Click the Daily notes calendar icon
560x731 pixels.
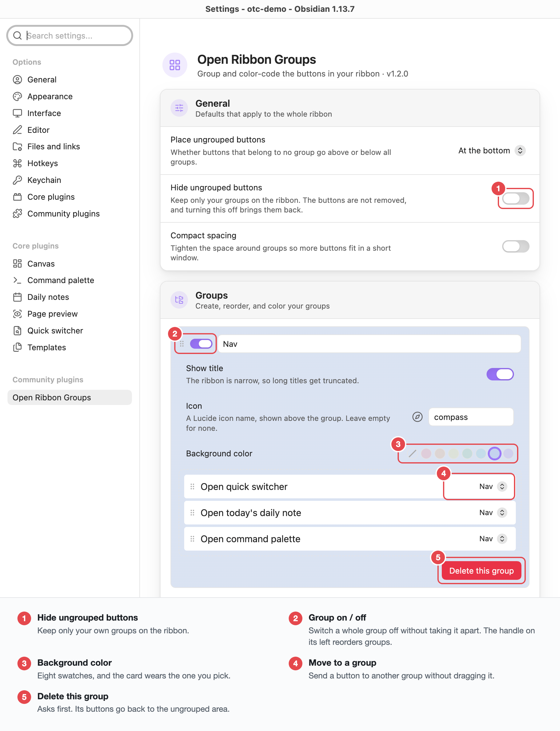pos(17,297)
